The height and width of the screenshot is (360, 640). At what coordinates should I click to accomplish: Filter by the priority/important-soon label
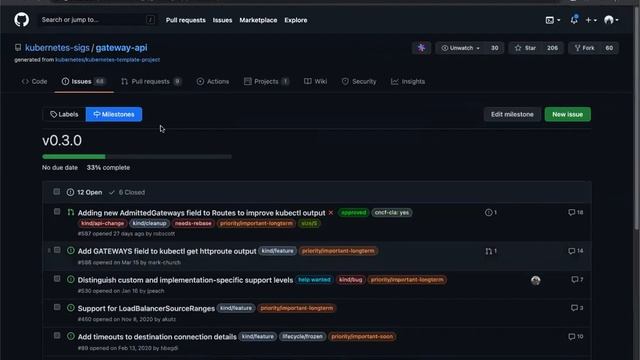click(362, 336)
